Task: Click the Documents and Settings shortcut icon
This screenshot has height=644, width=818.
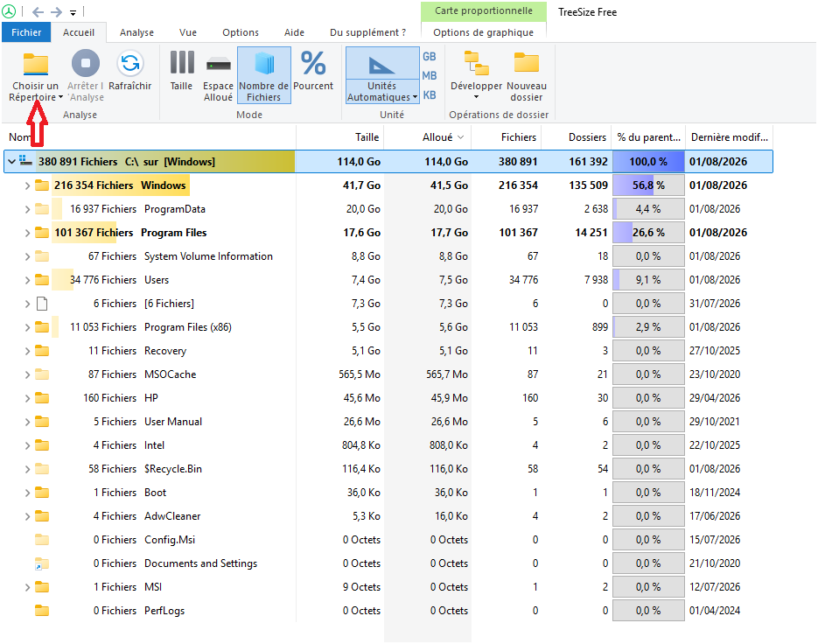Action: pyautogui.click(x=42, y=563)
